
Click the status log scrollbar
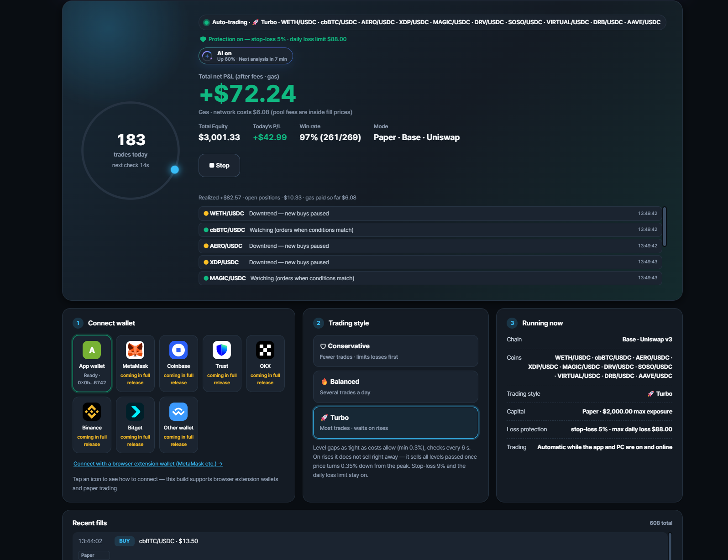coord(665,227)
